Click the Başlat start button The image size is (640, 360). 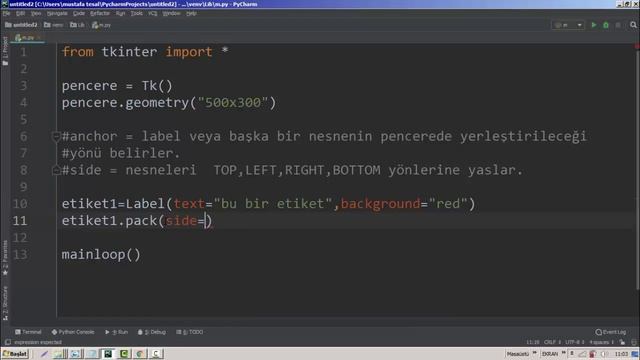pos(15,353)
